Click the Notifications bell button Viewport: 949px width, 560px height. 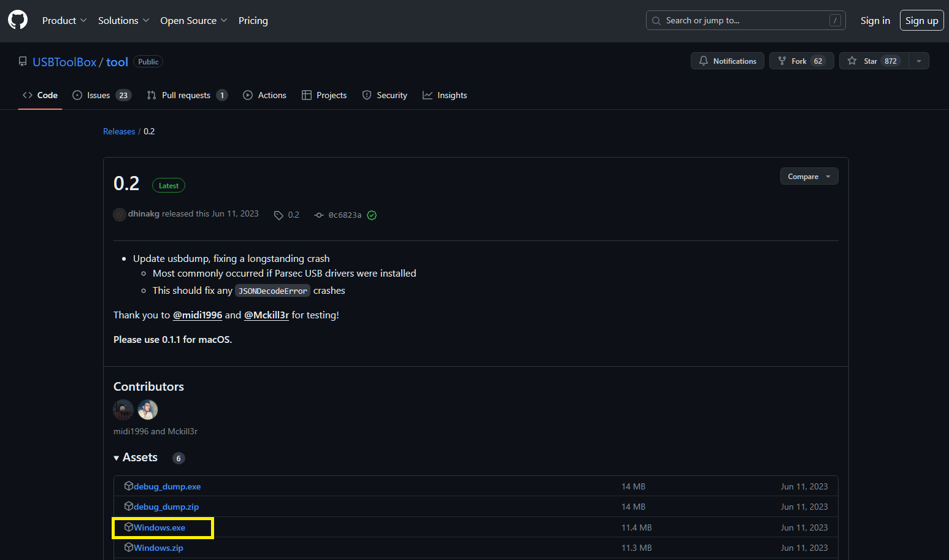[728, 61]
